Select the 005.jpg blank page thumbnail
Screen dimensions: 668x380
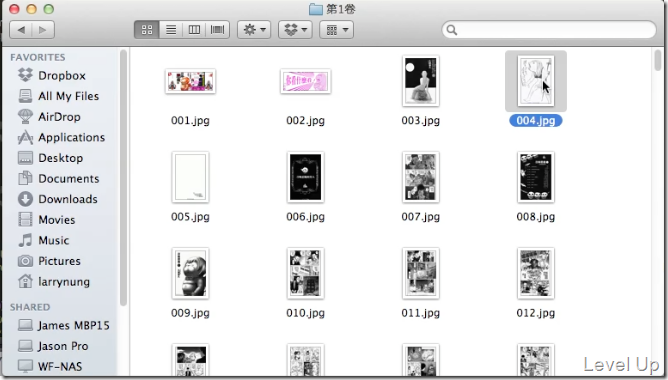pos(190,177)
